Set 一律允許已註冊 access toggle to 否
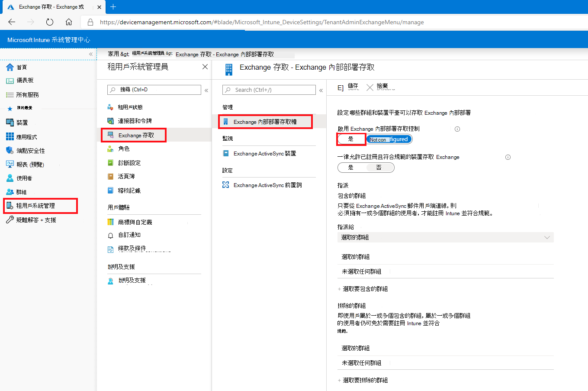This screenshot has height=391, width=588. tap(379, 168)
